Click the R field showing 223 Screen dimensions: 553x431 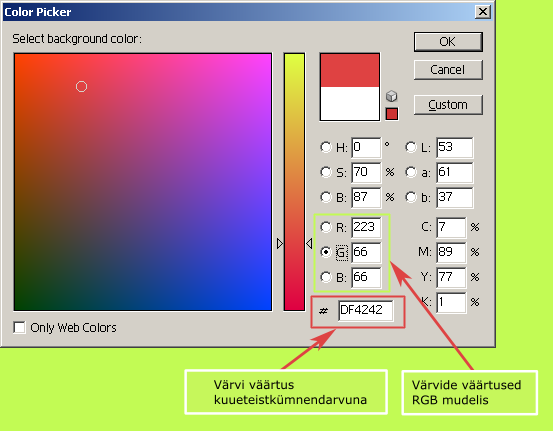click(366, 227)
